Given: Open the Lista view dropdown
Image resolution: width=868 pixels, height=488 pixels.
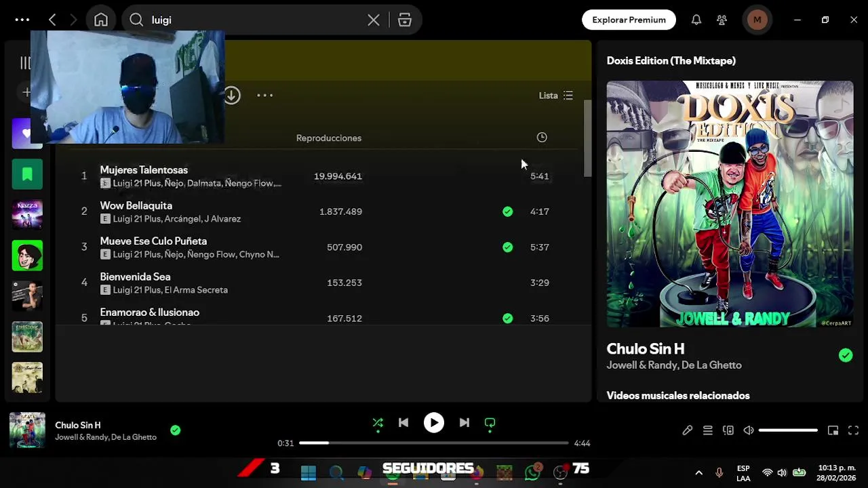Looking at the screenshot, I should (555, 96).
